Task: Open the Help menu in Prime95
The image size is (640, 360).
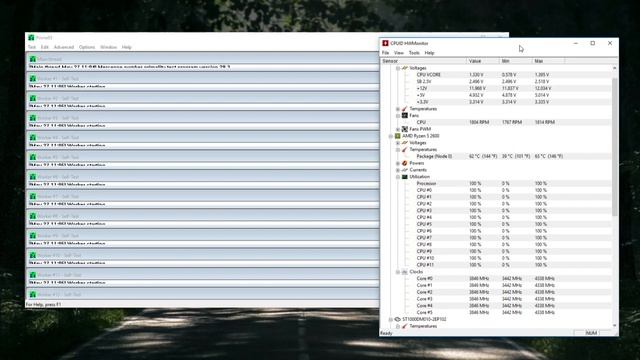Action: [x=127, y=47]
